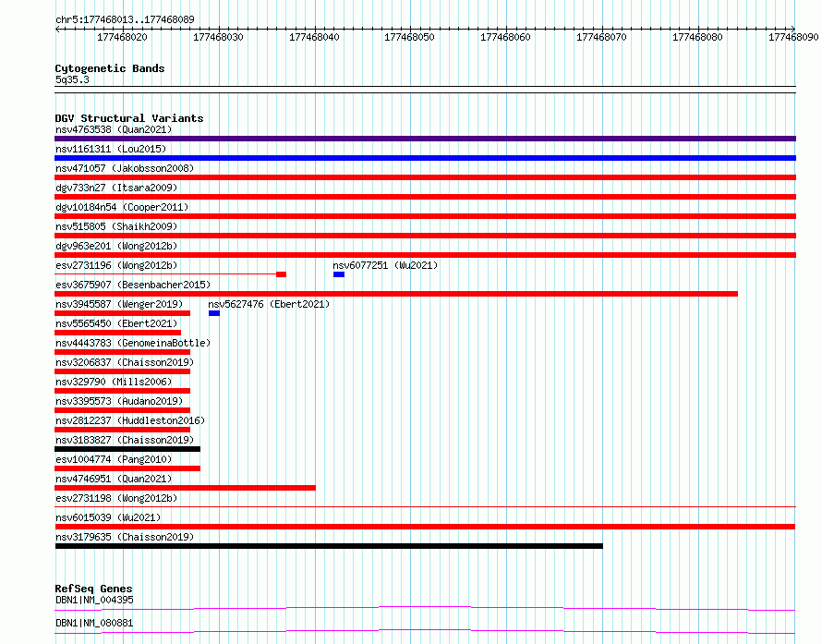
Task: Click ruler position 177468060
Action: pyautogui.click(x=505, y=37)
